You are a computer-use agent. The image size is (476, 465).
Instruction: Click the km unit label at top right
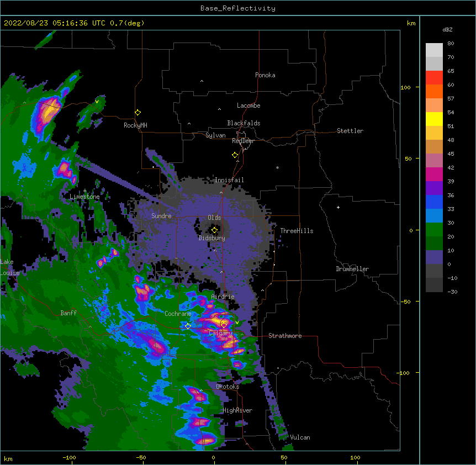tap(411, 23)
